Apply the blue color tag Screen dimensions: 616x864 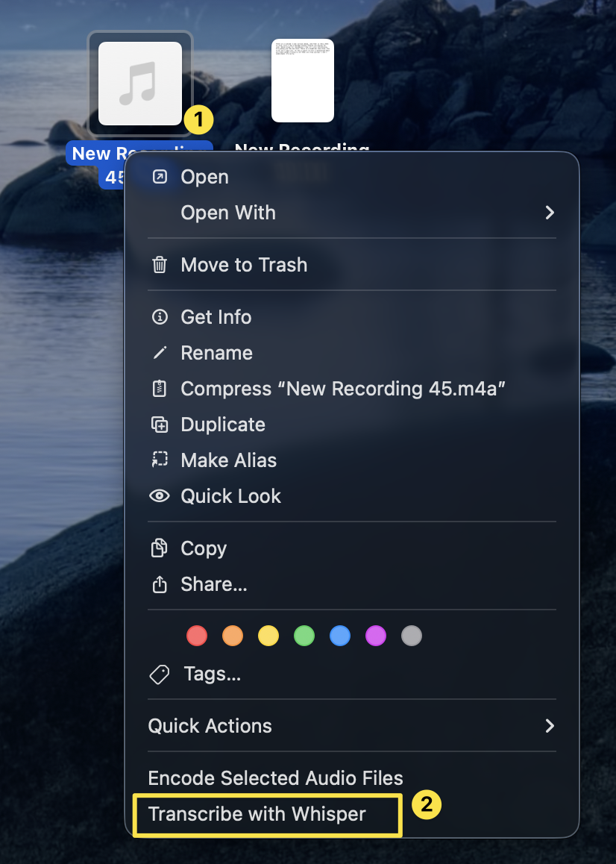pos(340,636)
